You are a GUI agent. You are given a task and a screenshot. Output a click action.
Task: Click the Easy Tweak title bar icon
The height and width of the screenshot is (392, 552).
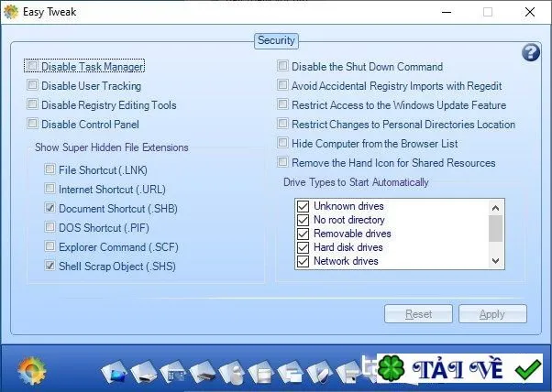click(x=11, y=12)
